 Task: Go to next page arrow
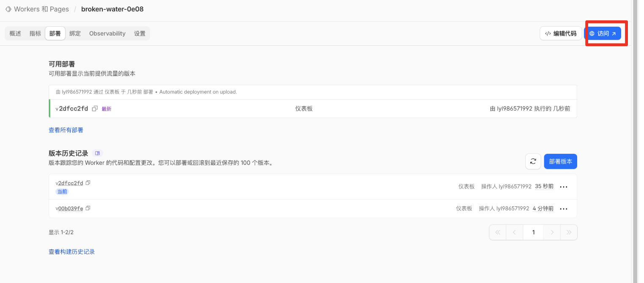pyautogui.click(x=552, y=232)
